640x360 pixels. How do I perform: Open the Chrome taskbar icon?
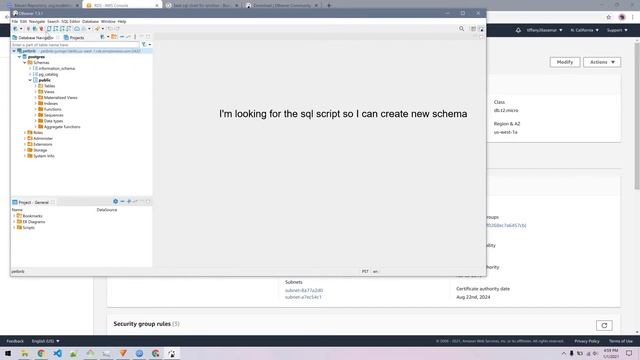[x=41, y=353]
